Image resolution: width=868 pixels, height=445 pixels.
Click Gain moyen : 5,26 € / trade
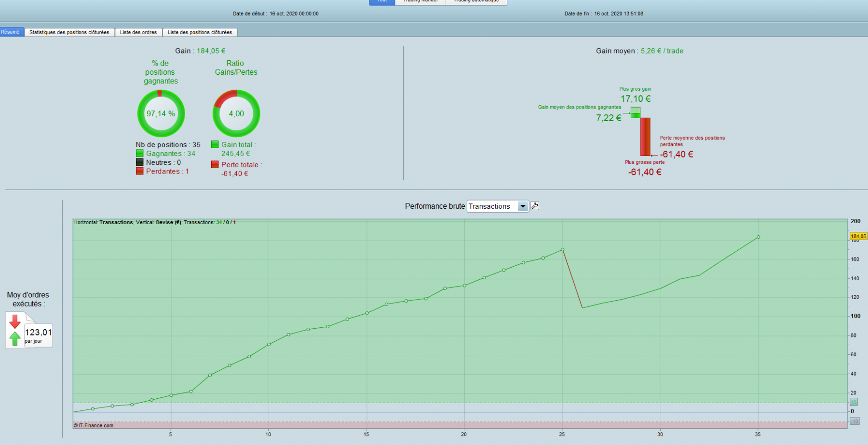coord(639,51)
